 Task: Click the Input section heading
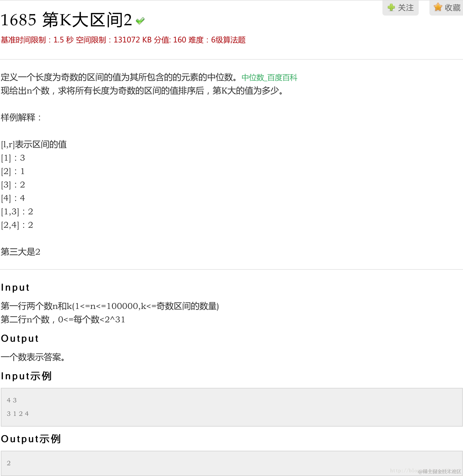coord(15,288)
